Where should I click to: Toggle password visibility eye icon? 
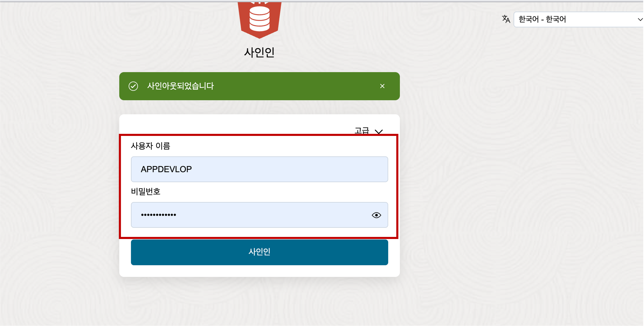(x=376, y=215)
